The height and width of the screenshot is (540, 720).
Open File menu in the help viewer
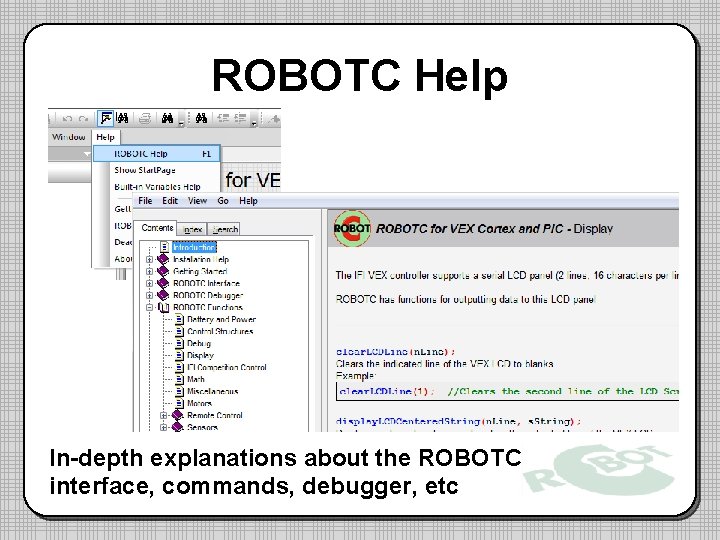tap(145, 201)
